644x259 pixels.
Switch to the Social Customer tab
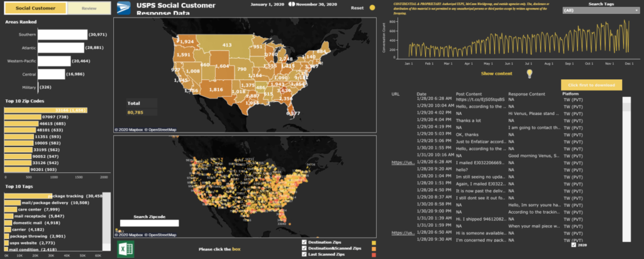pyautogui.click(x=35, y=8)
